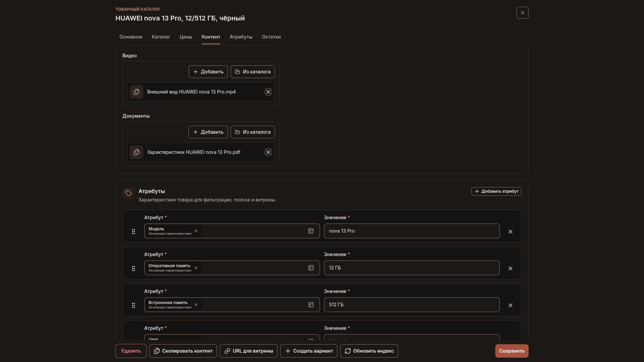Click the value field containing 512 ГБ
This screenshot has width=644, height=362.
click(412, 305)
